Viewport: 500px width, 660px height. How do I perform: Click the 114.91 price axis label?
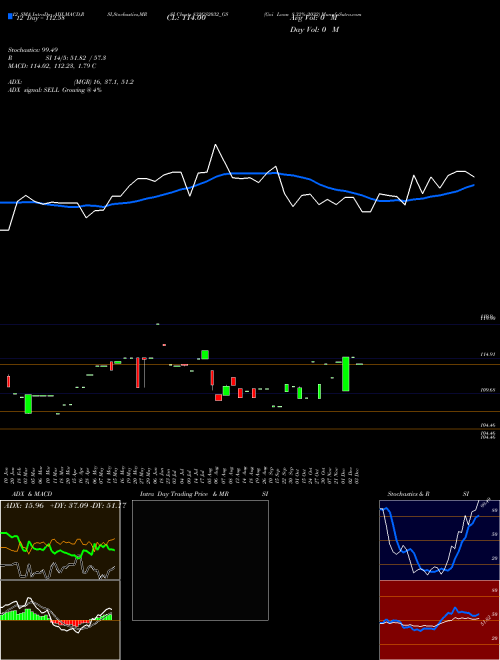(489, 355)
